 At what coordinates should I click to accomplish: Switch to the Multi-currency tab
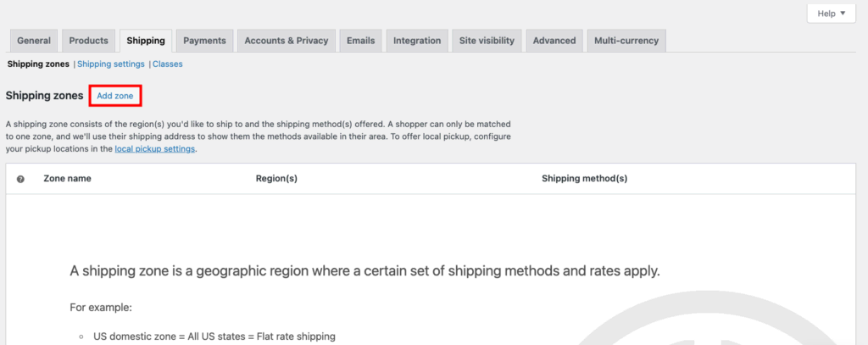pyautogui.click(x=626, y=41)
